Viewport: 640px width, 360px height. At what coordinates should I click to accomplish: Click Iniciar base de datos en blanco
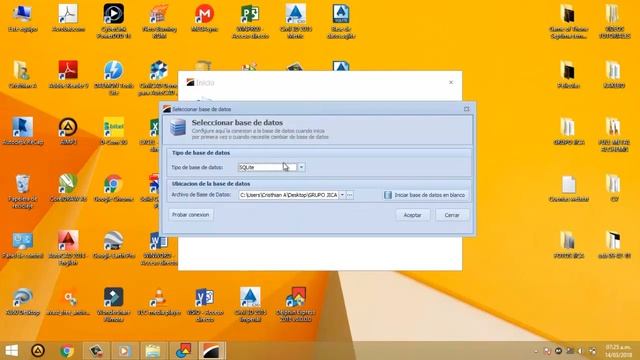pyautogui.click(x=425, y=195)
